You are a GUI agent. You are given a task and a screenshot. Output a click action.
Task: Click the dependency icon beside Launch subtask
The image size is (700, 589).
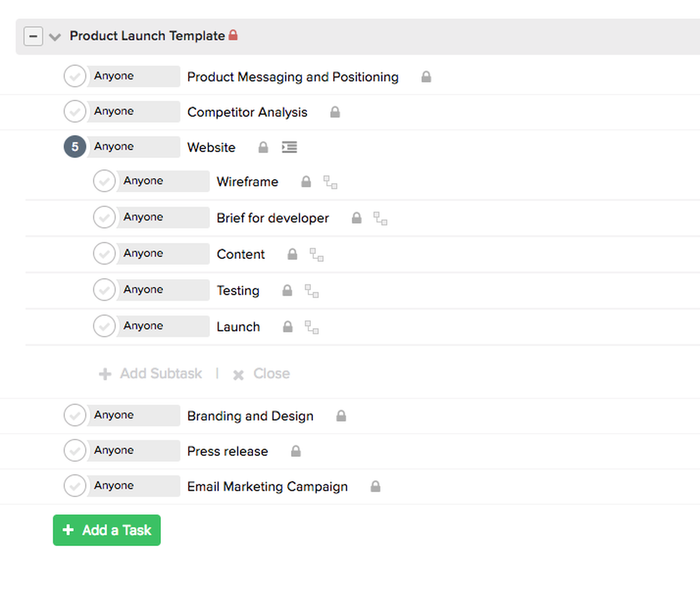click(x=312, y=328)
